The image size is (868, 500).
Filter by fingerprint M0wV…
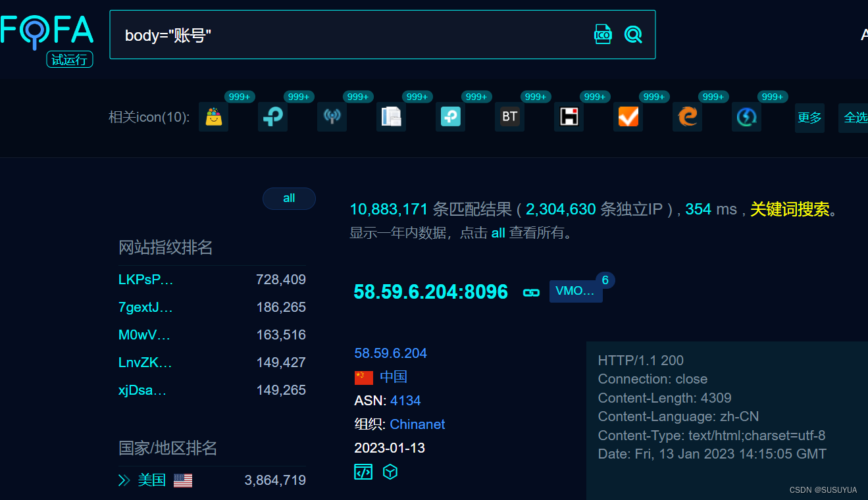click(145, 335)
